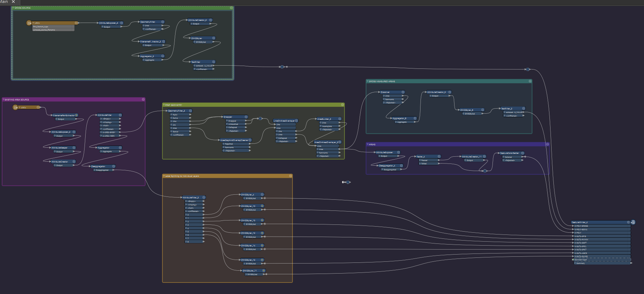Click AreaBuilder_2 gear icon

(340, 119)
